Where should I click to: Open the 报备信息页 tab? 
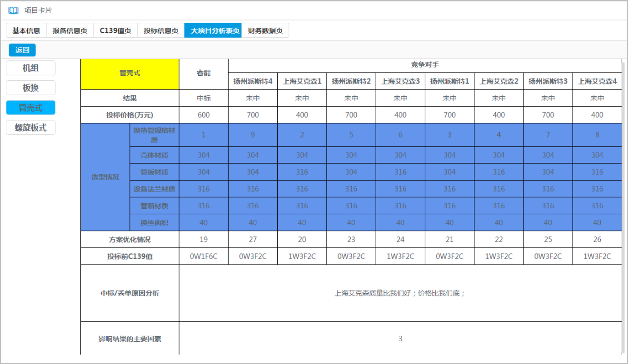[x=70, y=31]
